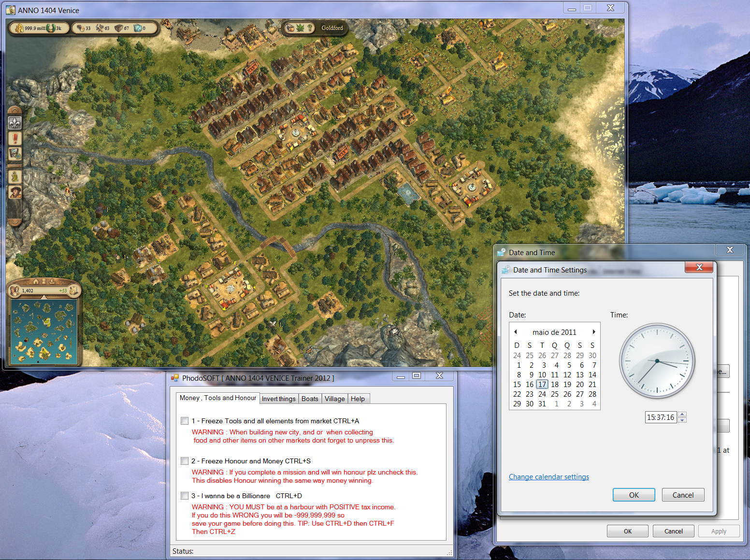Viewport: 750px width, 560px height.
Task: Close the Date and Time Settings dialog
Action: click(699, 268)
